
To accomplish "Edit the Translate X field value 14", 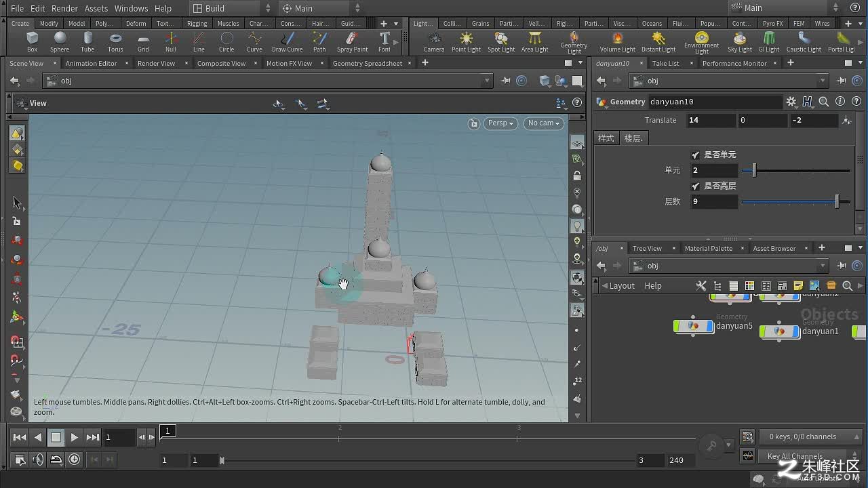I will coord(710,120).
